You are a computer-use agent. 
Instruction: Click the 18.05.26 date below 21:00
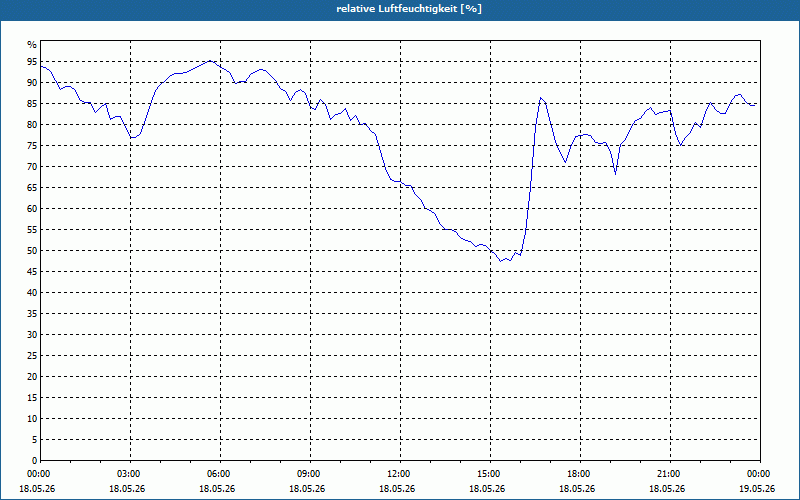(667, 489)
